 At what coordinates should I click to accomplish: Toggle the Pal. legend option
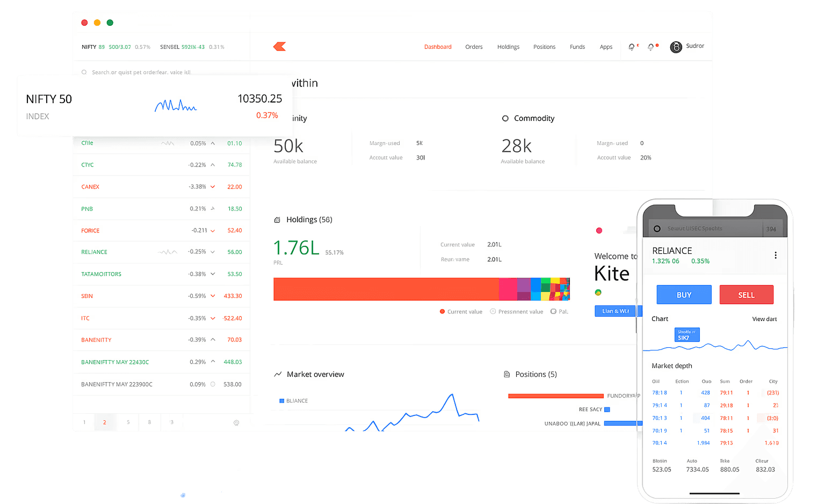coord(553,311)
